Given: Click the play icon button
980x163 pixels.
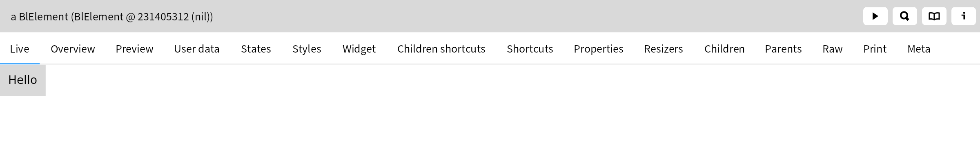Looking at the screenshot, I should (x=875, y=16).
